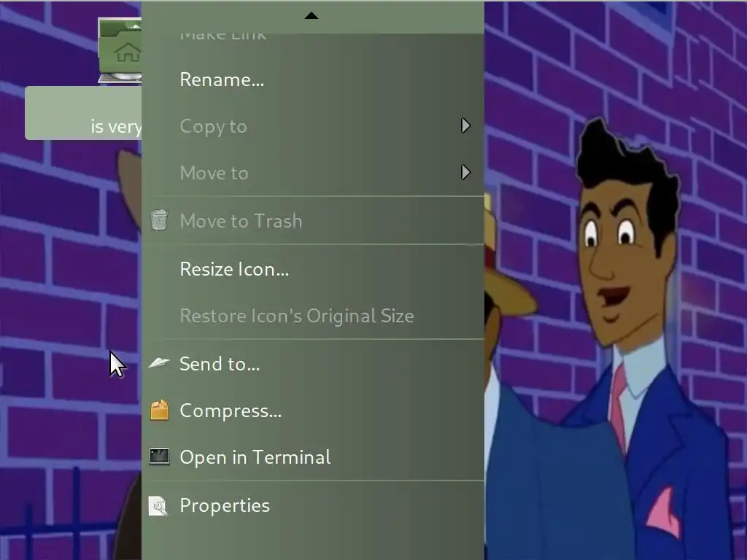The image size is (747, 560).
Task: Open Properties from the context menu
Action: (x=312, y=505)
